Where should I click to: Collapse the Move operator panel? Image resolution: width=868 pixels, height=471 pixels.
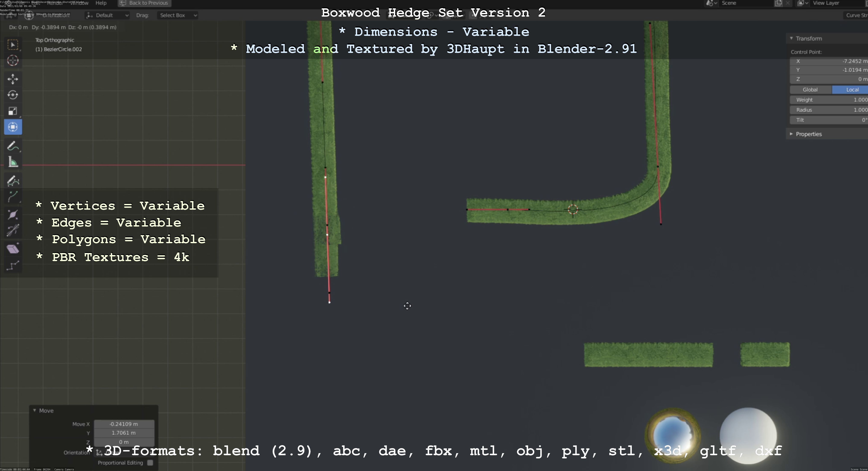pos(34,410)
